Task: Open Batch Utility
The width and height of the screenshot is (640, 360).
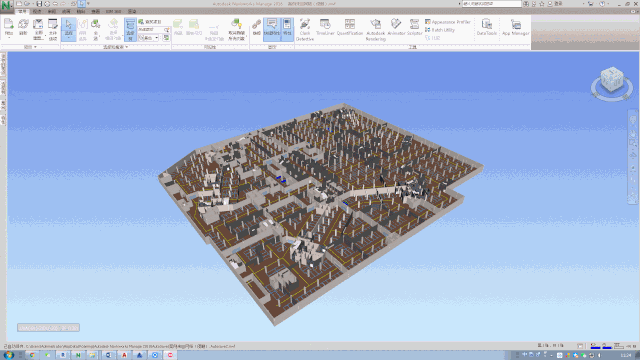Action: (440, 30)
